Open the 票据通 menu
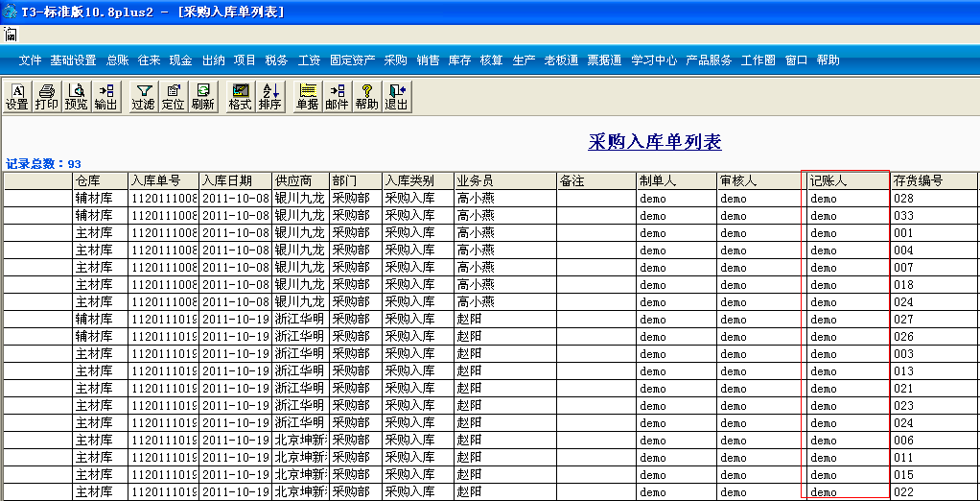Image resolution: width=980 pixels, height=501 pixels. pos(604,60)
